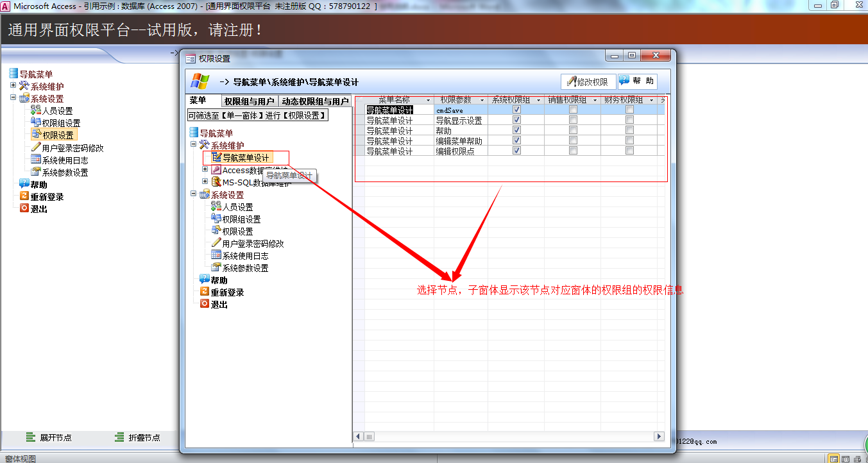Click 编辑菜单帮助 cell in grid
868x463 pixels.
(461, 141)
